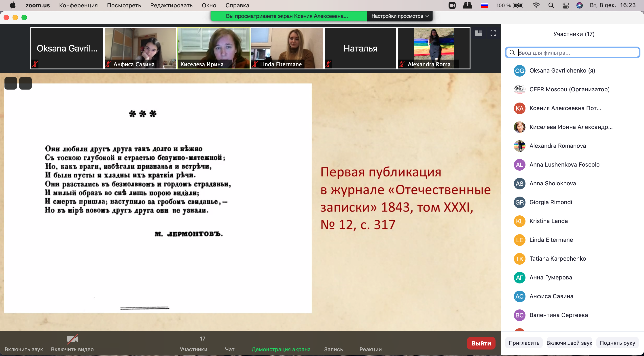The image size is (644, 356).
Task: Toggle Участники panel in the toolbar
Action: (x=193, y=344)
